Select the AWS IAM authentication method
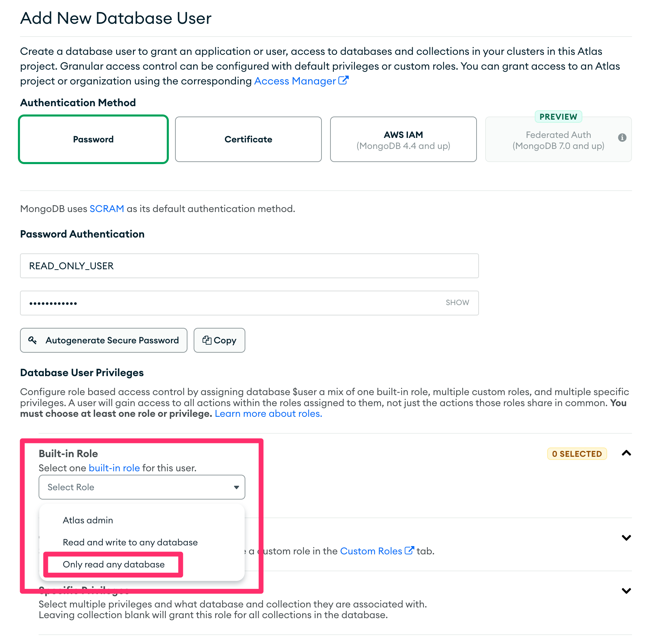654x644 pixels. pos(403,139)
